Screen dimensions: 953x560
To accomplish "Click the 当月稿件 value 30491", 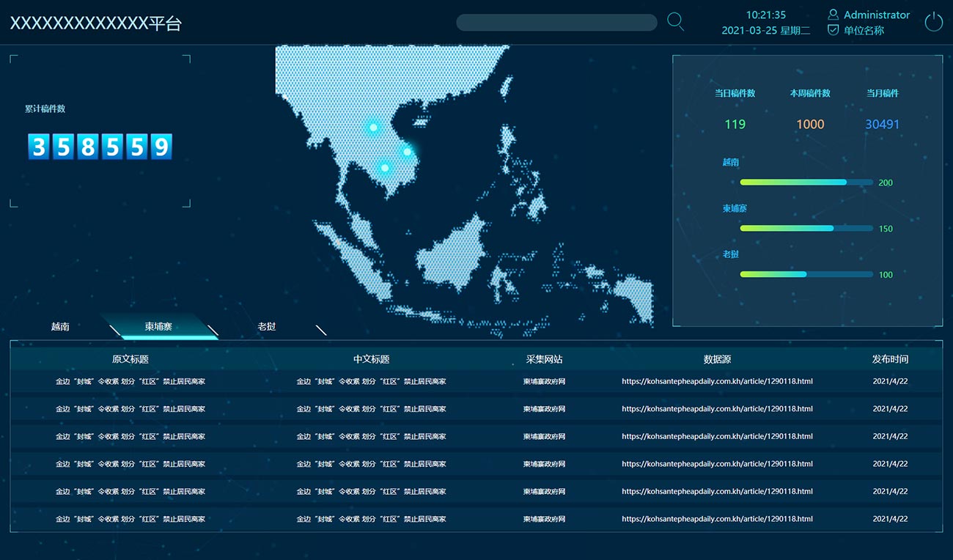I will [882, 125].
